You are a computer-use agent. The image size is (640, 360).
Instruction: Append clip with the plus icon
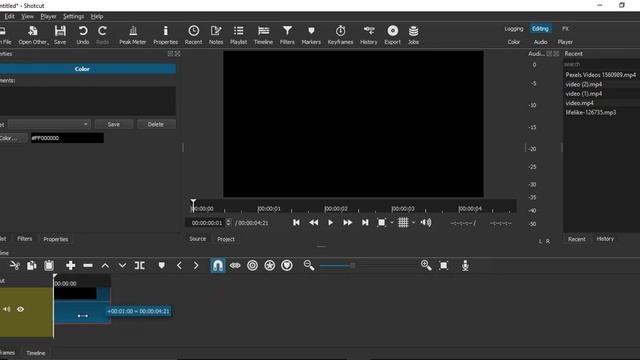point(71,266)
